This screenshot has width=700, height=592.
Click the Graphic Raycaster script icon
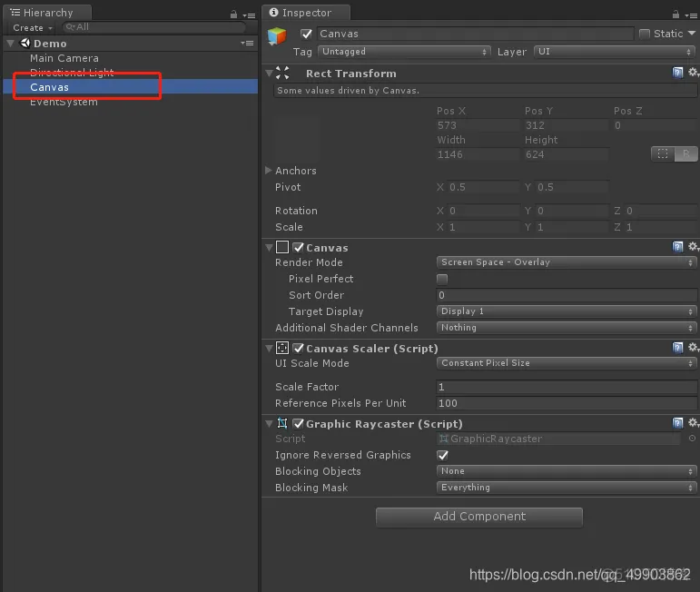(282, 423)
